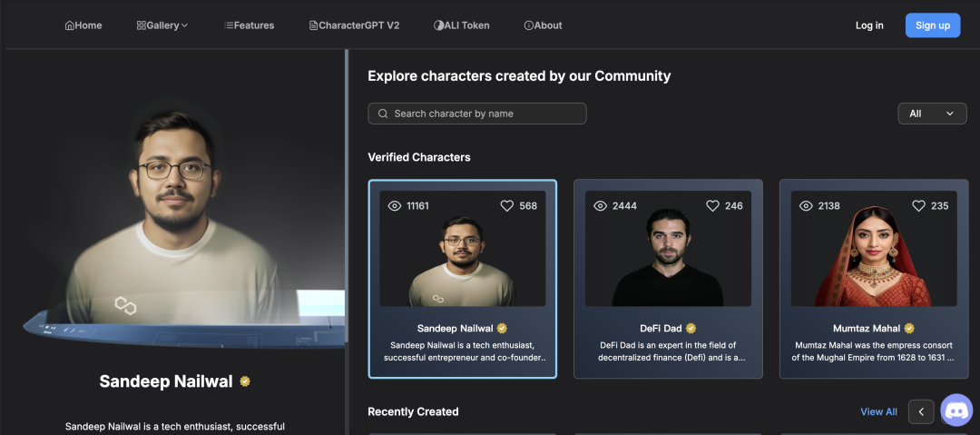Click the search magnifier icon
Screen dimensions: 980x435
tap(383, 114)
